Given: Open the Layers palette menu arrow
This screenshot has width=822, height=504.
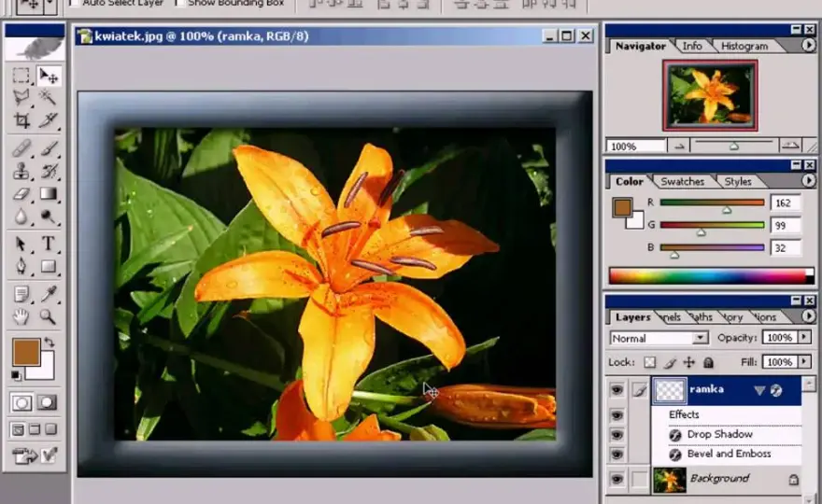Looking at the screenshot, I should (808, 316).
